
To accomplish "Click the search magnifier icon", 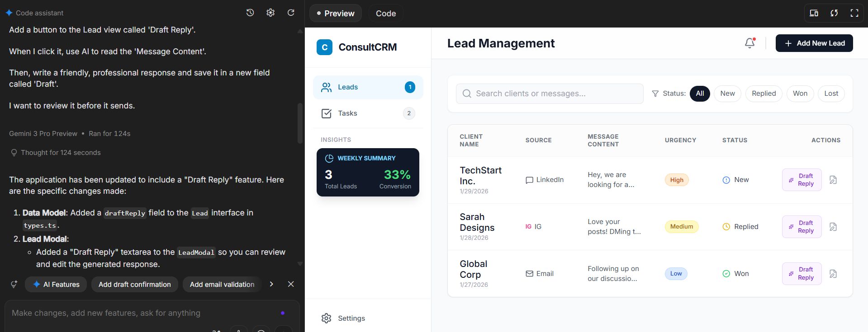I will click(x=467, y=94).
